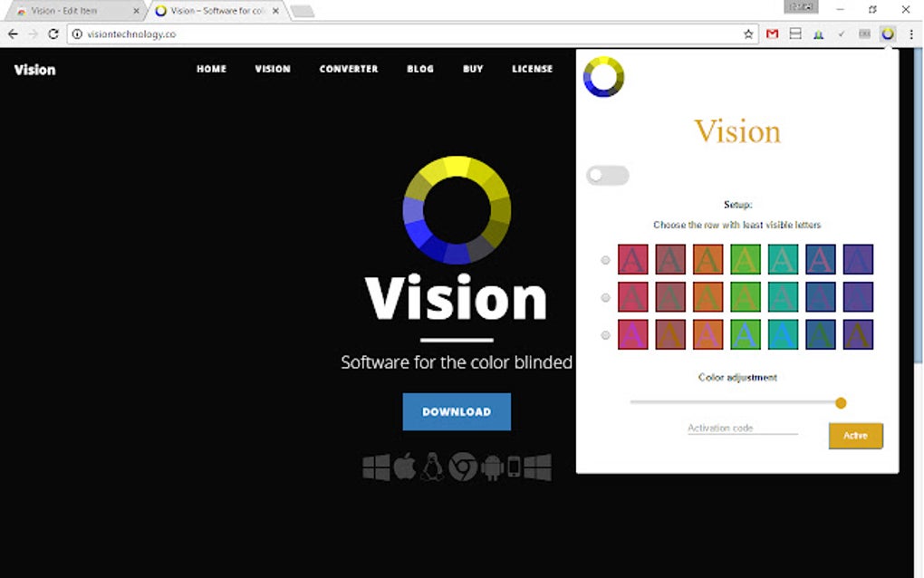Open HOME in site navigation
The height and width of the screenshot is (578, 924).
tap(212, 69)
